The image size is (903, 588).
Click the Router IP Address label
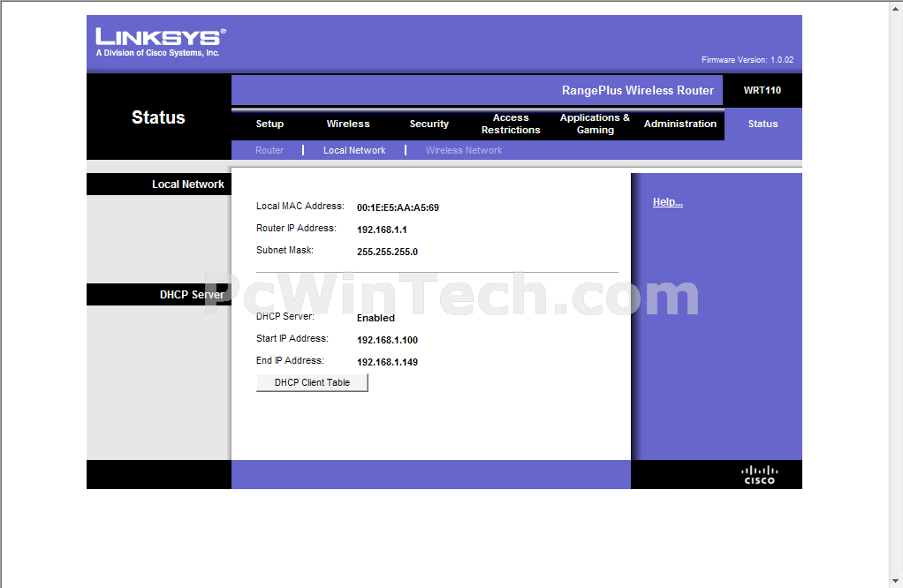pos(296,228)
